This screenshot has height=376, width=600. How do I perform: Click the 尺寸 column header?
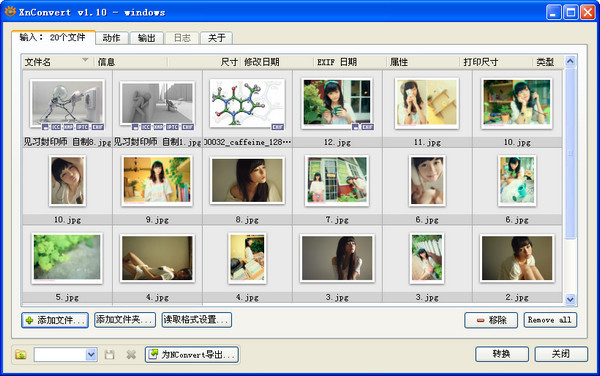pyautogui.click(x=204, y=62)
